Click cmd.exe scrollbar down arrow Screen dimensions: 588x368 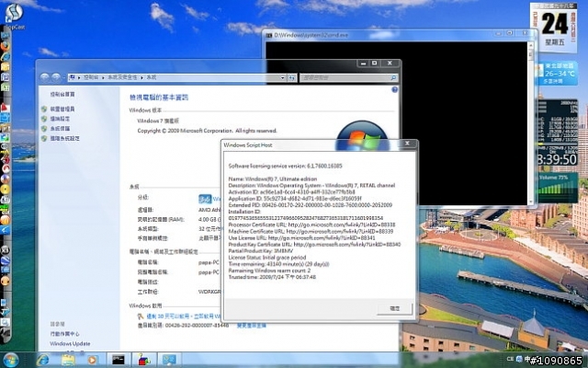coord(530,202)
